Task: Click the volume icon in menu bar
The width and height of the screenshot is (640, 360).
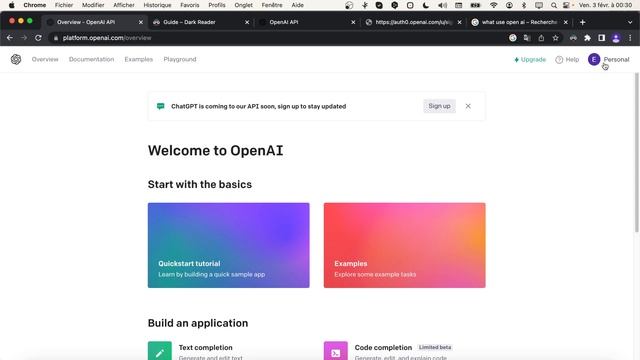Action: click(x=442, y=5)
